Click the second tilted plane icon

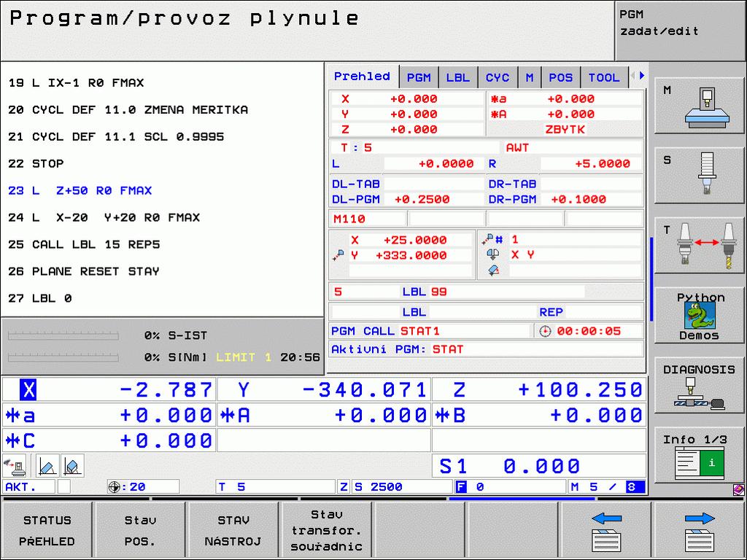(72, 465)
